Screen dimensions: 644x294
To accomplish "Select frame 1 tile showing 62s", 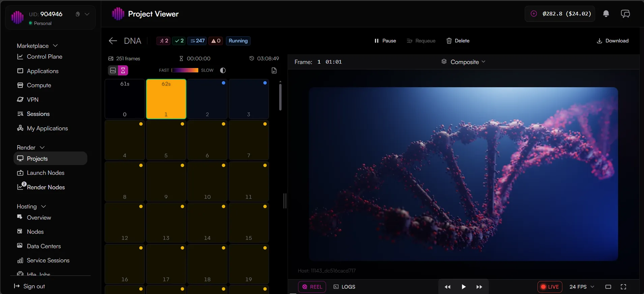I will 166,99.
